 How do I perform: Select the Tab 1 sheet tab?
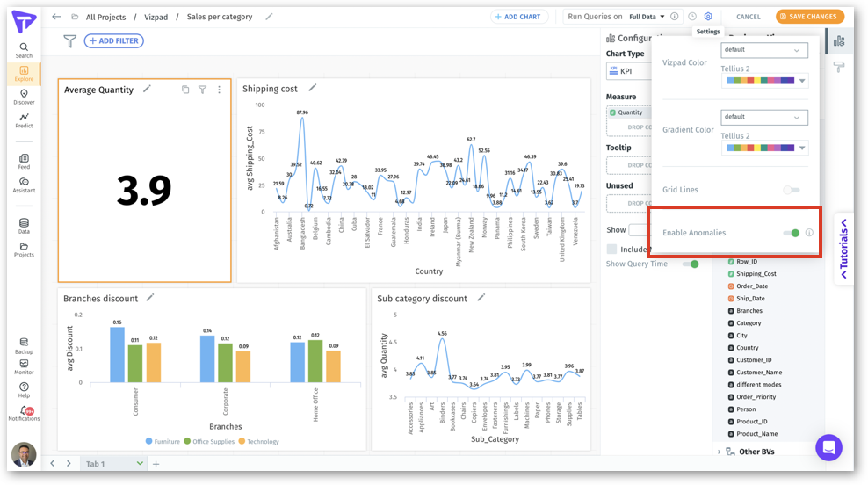(95, 464)
